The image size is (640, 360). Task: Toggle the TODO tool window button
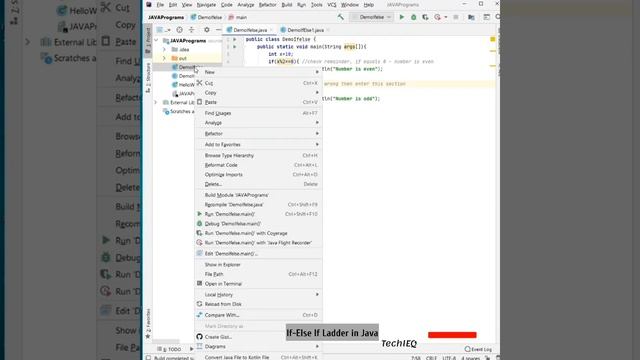point(169,349)
